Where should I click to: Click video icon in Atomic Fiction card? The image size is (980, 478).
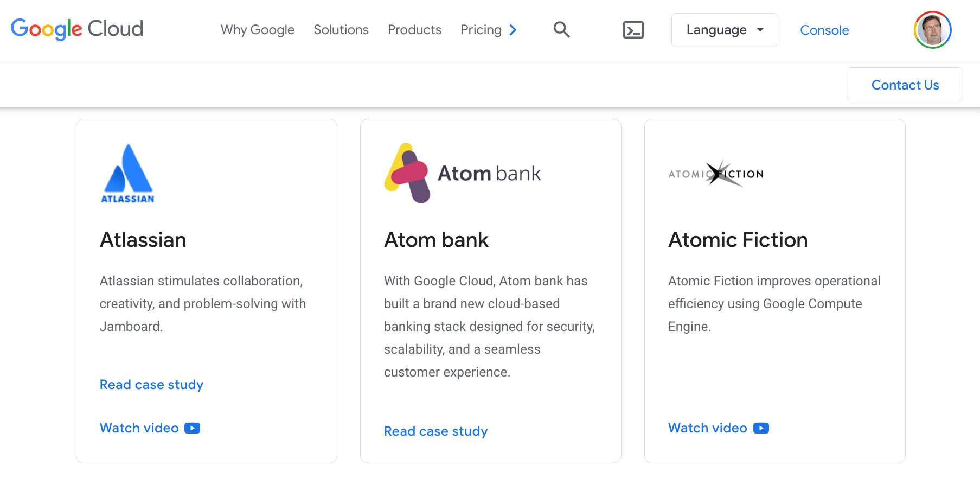pos(761,428)
